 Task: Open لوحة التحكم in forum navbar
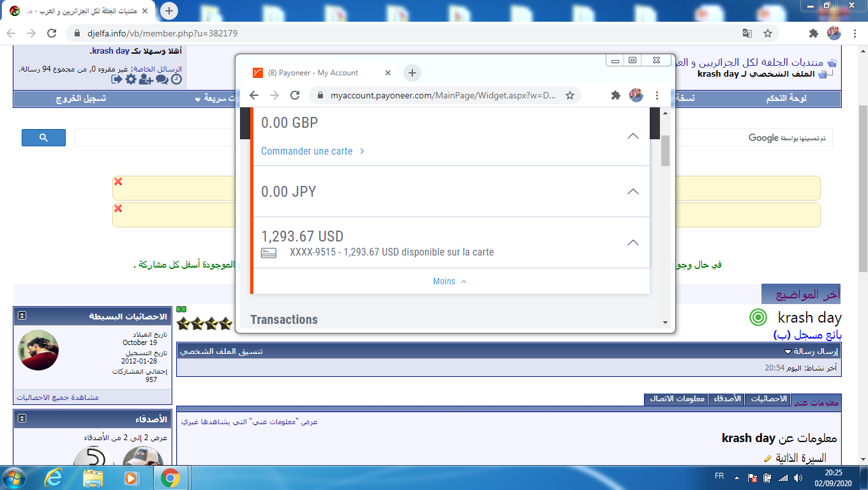point(786,98)
